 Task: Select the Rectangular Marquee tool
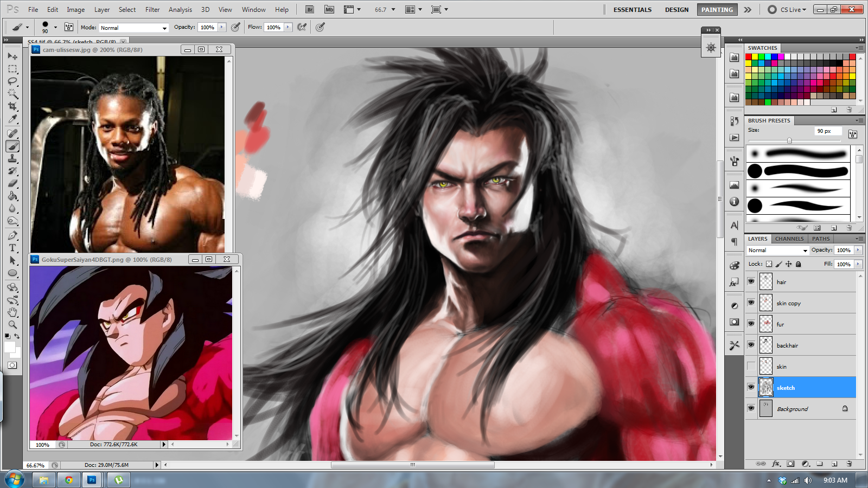point(12,69)
